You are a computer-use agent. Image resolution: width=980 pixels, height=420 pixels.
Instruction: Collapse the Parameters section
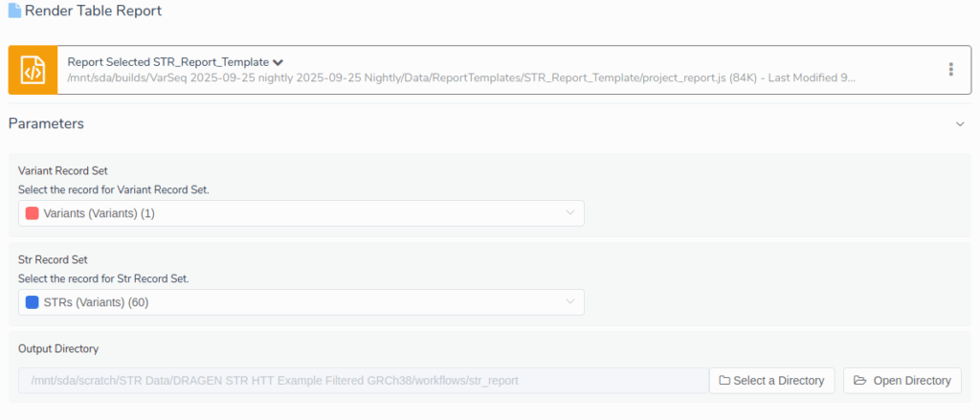click(960, 124)
